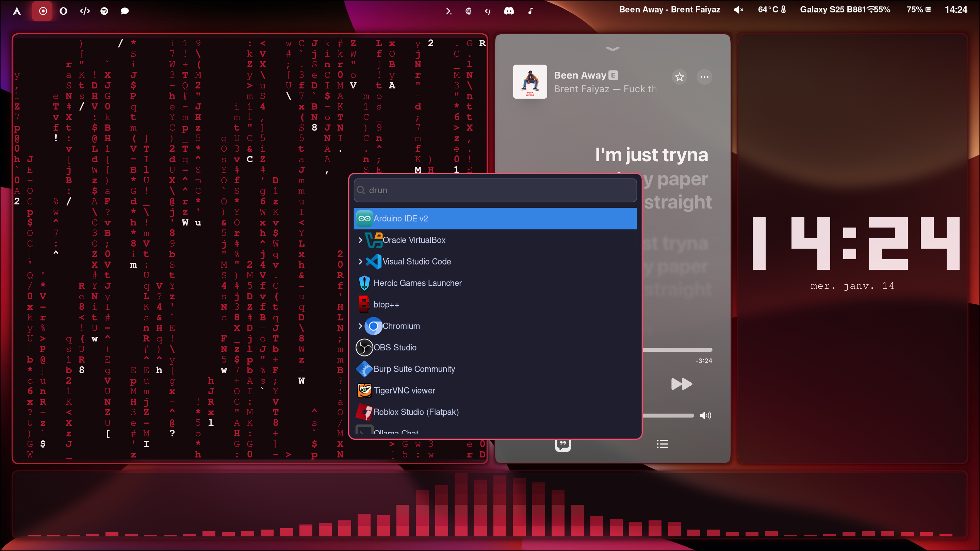980x551 pixels.
Task: Switch to the Spotify workspace icon
Action: click(104, 11)
